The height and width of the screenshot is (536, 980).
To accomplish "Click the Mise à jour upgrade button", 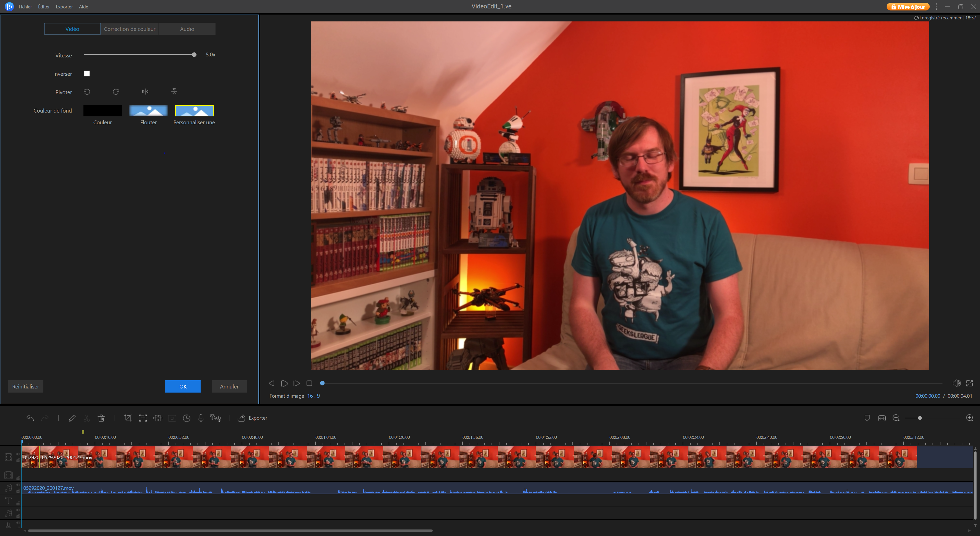I will 908,6.
